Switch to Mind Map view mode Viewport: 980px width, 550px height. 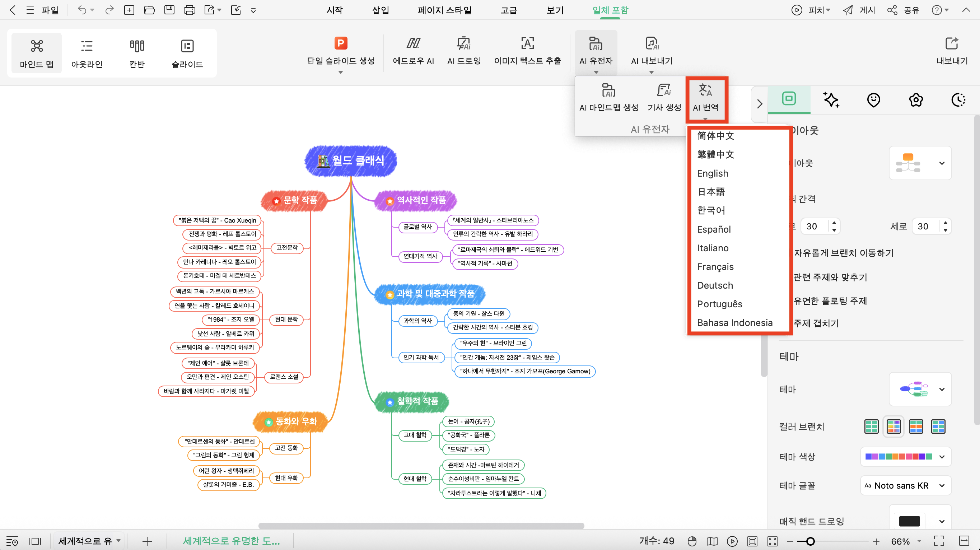(37, 53)
